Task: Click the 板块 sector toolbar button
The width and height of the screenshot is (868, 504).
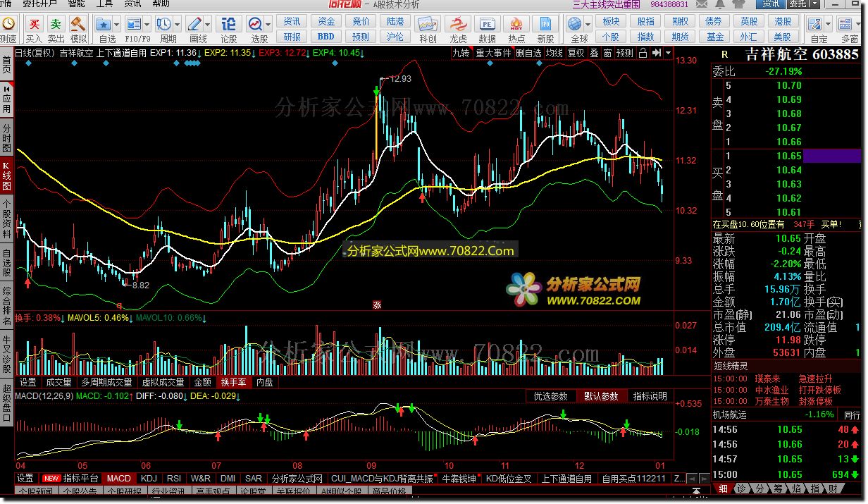Action: (611, 22)
